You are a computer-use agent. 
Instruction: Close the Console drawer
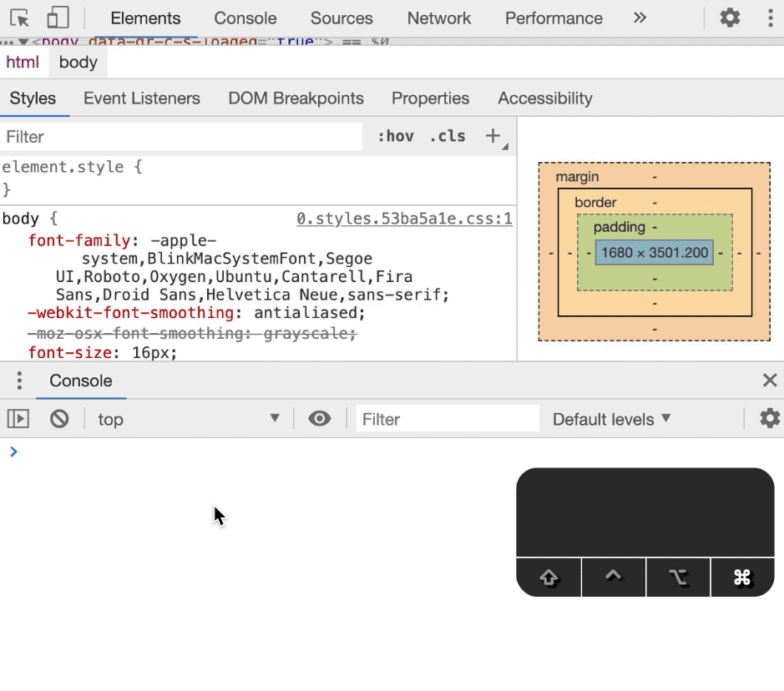(x=770, y=381)
